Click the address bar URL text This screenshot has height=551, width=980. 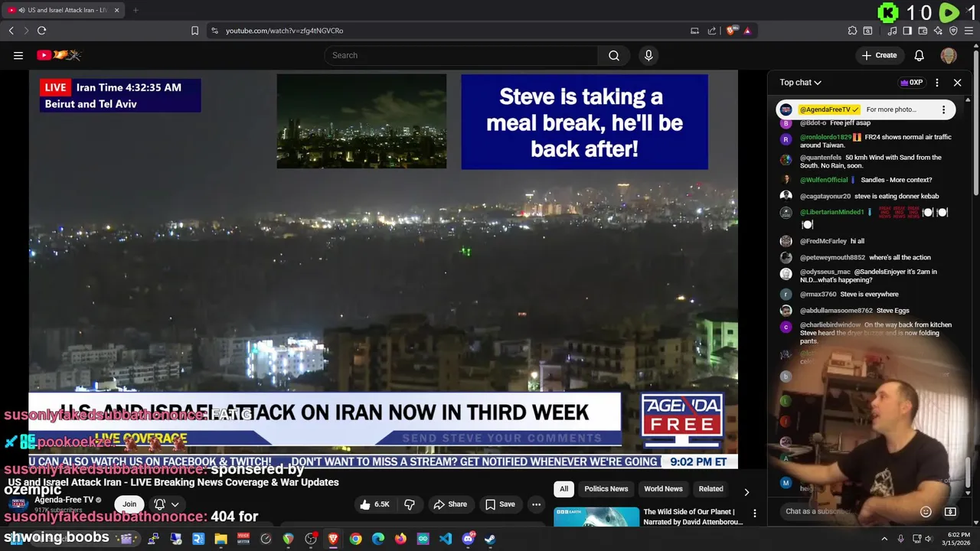[284, 31]
